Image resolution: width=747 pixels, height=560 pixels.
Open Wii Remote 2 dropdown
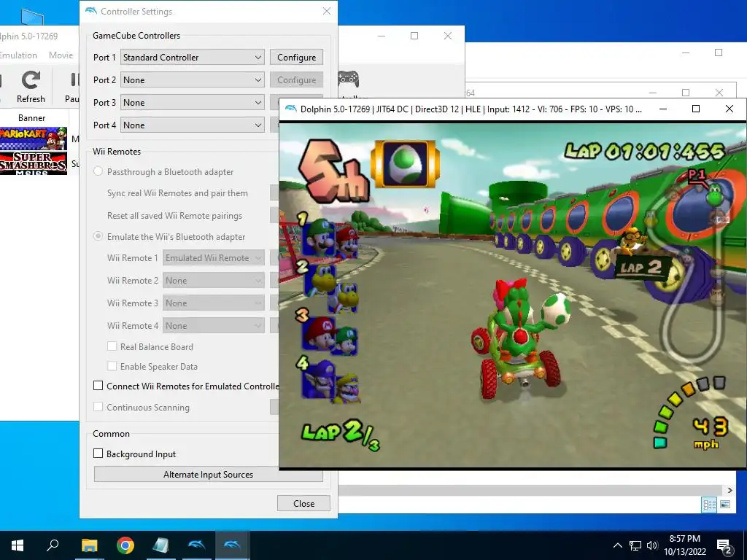(x=214, y=281)
